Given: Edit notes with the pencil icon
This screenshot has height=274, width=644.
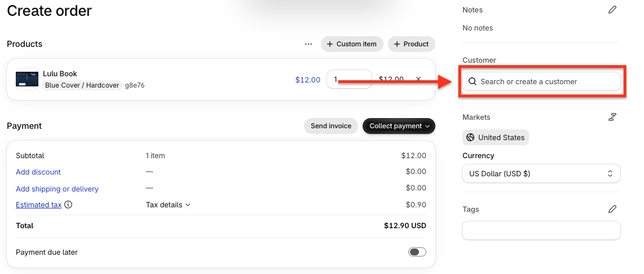Looking at the screenshot, I should point(612,10).
